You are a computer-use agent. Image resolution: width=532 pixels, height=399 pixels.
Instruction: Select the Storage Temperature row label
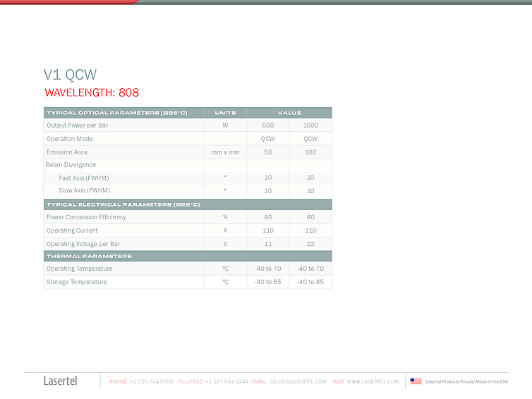pos(76,282)
